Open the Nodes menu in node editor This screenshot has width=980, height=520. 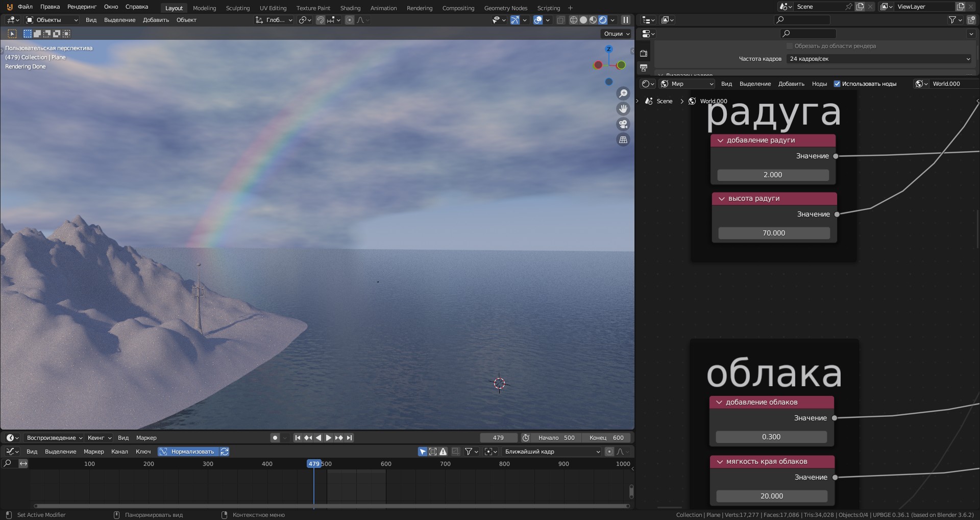click(819, 84)
